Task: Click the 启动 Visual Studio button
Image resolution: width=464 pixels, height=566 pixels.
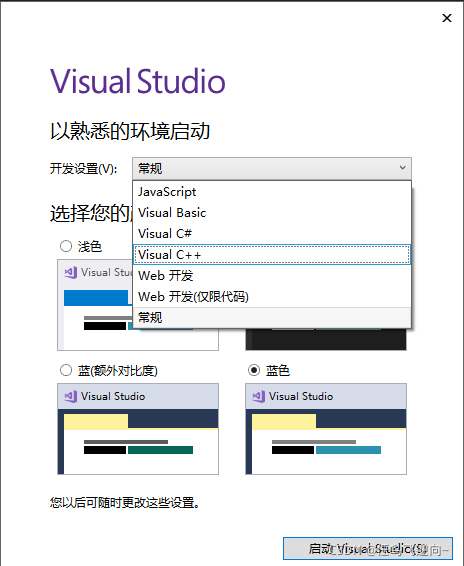Action: point(368,549)
